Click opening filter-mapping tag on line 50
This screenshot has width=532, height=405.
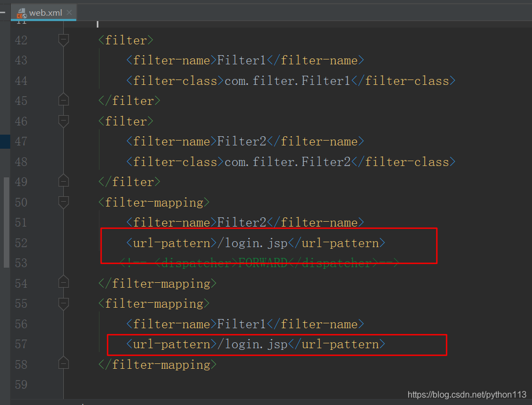click(154, 202)
